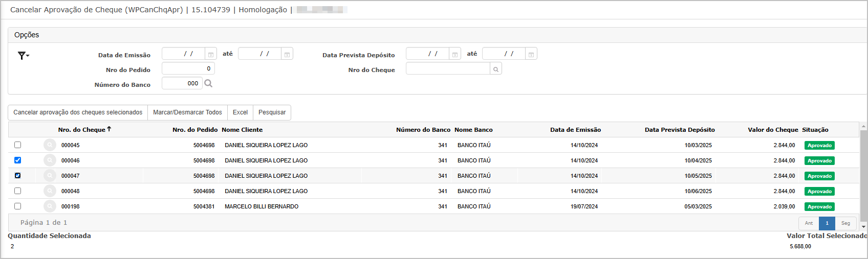Go to next page with Seg
The width and height of the screenshot is (868, 259).
pos(845,223)
